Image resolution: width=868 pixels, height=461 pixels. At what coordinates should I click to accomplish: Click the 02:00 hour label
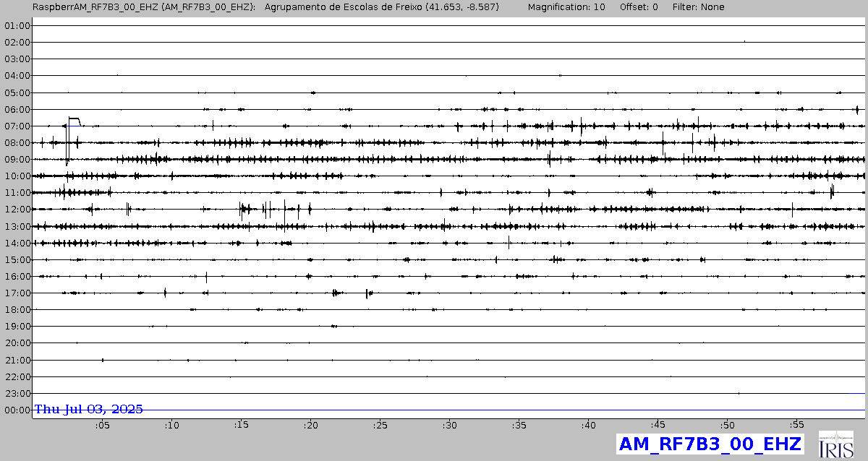point(17,42)
